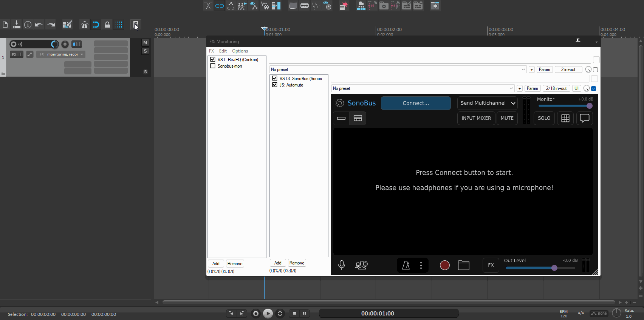
Task: Toggle the track record arm button
Action: pos(14,44)
